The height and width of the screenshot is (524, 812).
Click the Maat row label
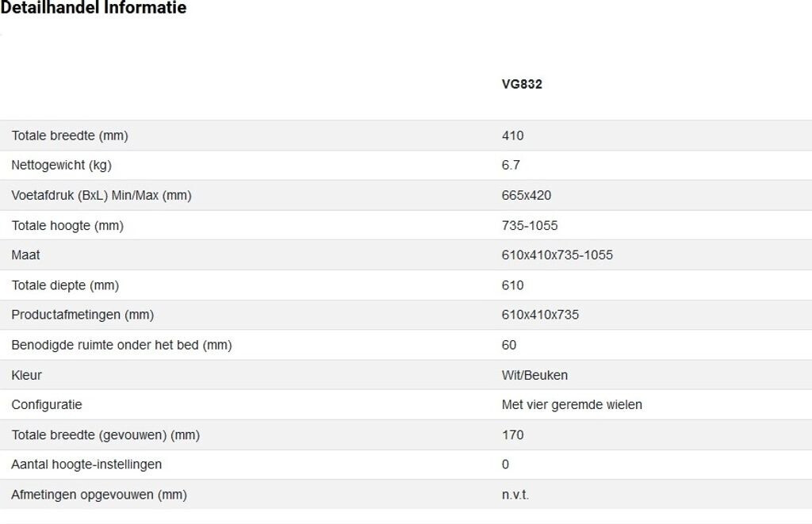(25, 255)
